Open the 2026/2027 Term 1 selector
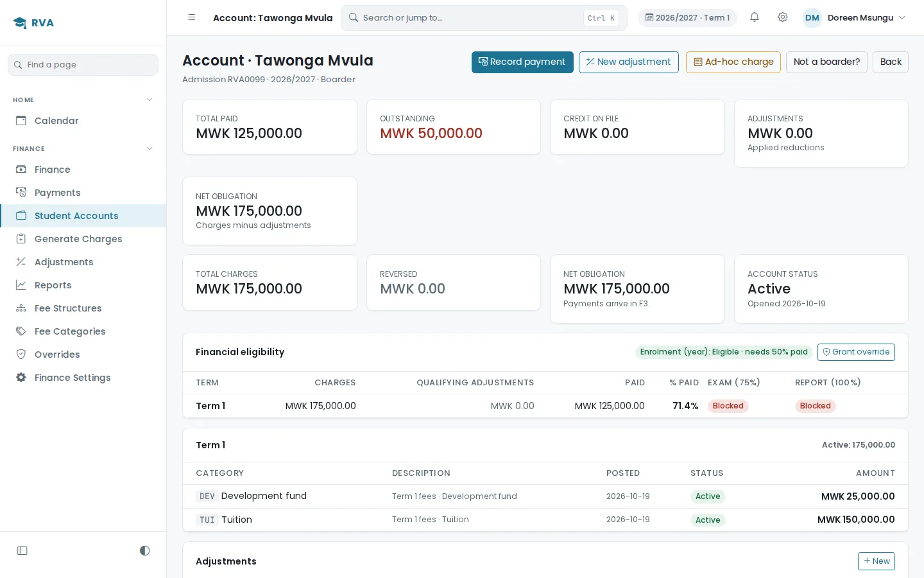This screenshot has width=924, height=578. (x=687, y=18)
